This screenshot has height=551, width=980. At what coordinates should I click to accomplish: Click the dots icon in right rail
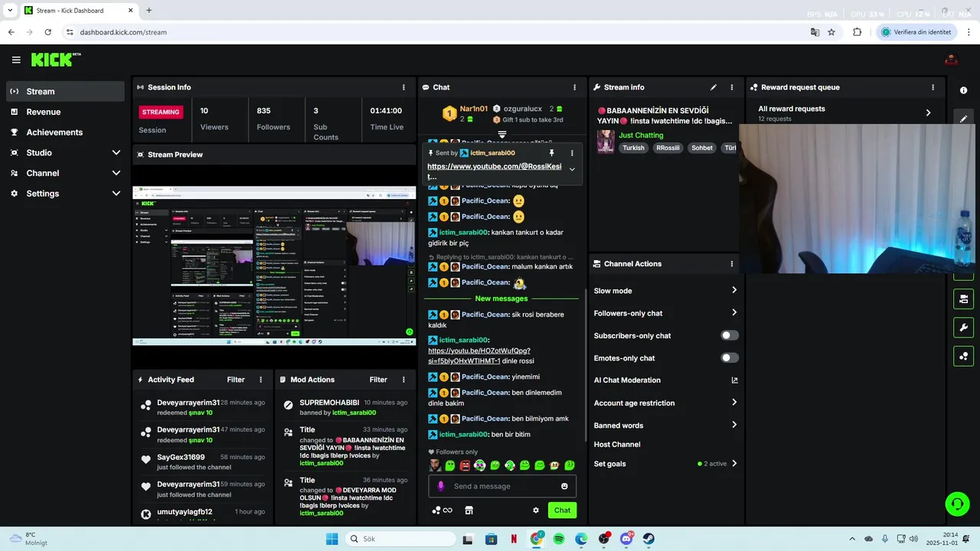pos(964,356)
